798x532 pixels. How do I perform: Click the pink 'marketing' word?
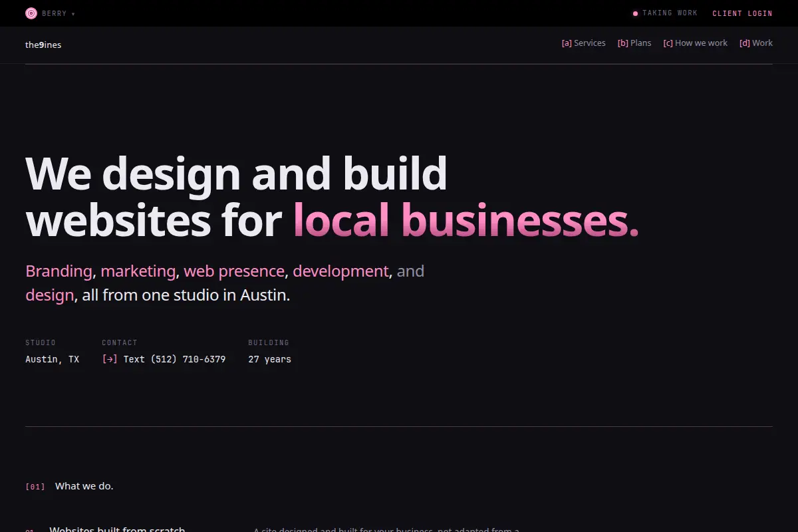pyautogui.click(x=138, y=271)
